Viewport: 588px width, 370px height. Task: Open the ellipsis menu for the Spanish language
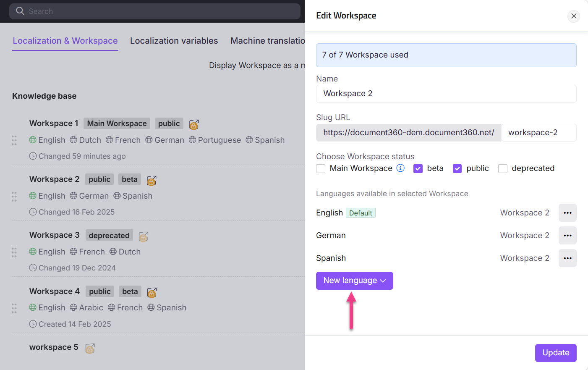[567, 258]
